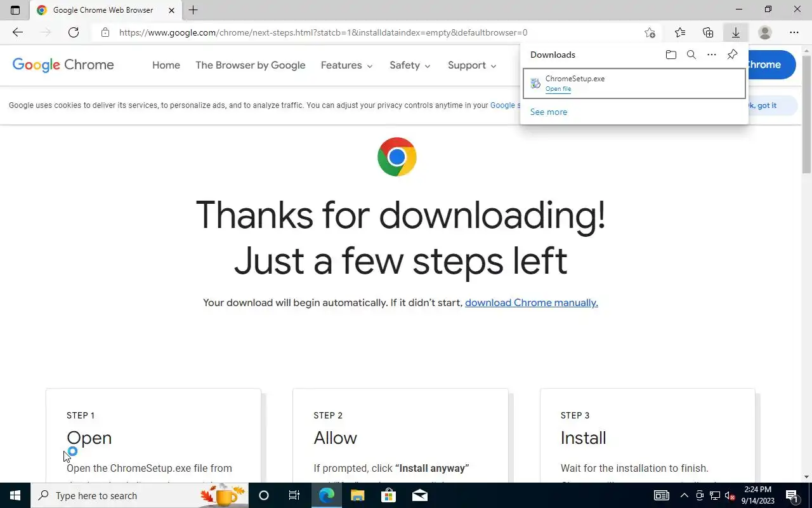Image resolution: width=812 pixels, height=508 pixels.
Task: Add this page to favorites
Action: [x=650, y=32]
